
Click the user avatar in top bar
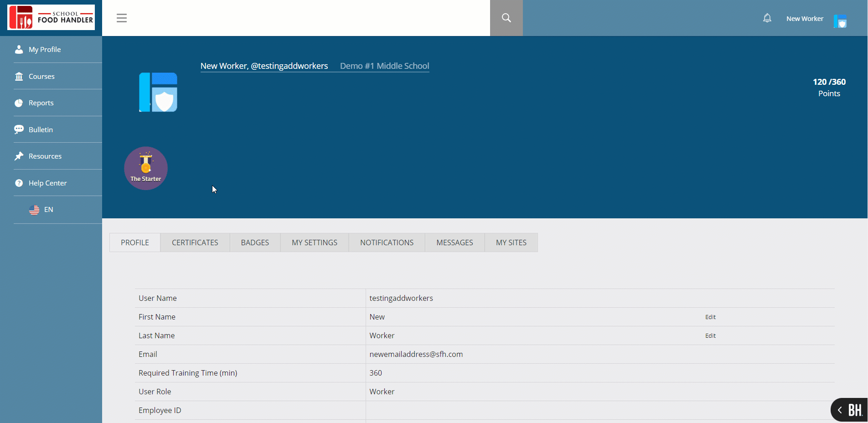click(840, 21)
